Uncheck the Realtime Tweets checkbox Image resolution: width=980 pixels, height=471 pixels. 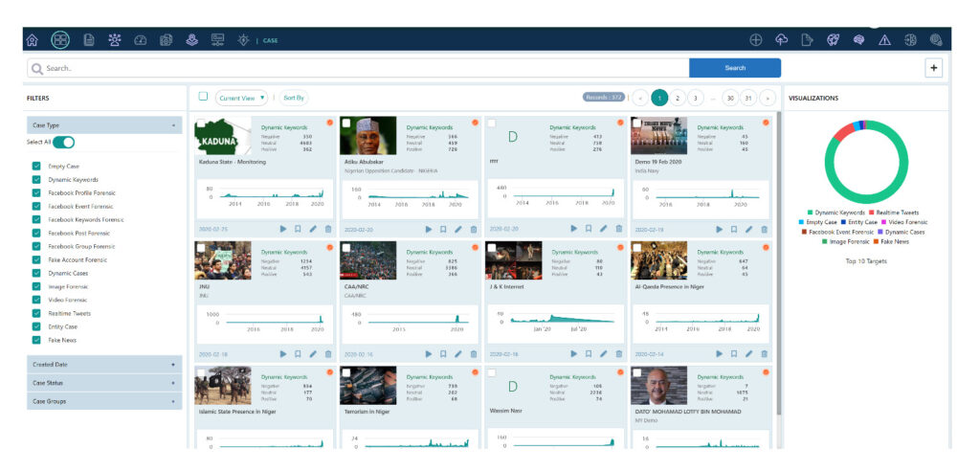[x=36, y=313]
